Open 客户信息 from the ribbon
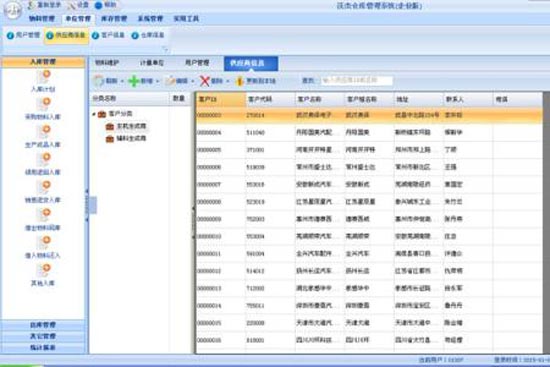Screen dimensions: 550x367 (108, 35)
